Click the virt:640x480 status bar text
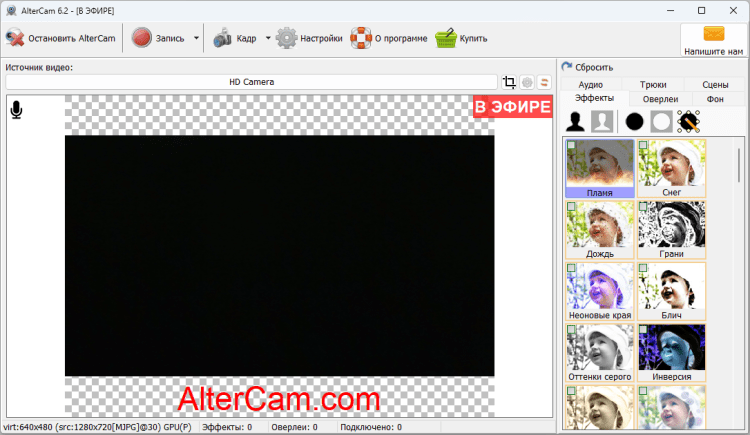The width and height of the screenshot is (750, 435). (x=97, y=427)
